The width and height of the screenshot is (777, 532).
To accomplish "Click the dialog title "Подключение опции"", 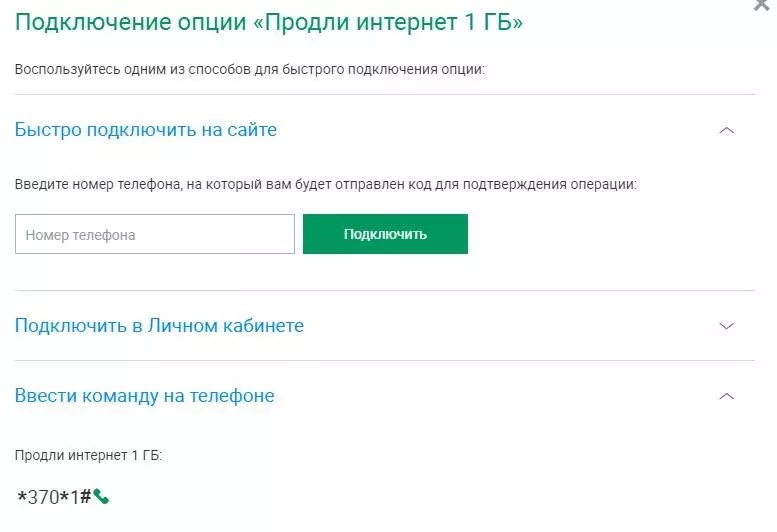I will [130, 22].
